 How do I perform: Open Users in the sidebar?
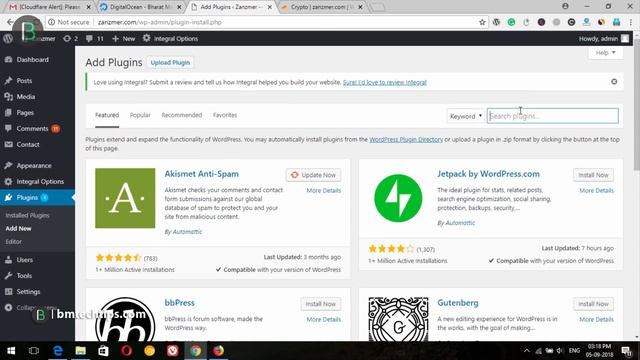24,260
